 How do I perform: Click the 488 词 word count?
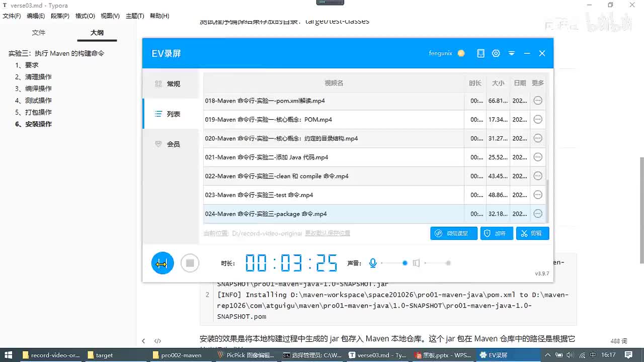coord(618,341)
